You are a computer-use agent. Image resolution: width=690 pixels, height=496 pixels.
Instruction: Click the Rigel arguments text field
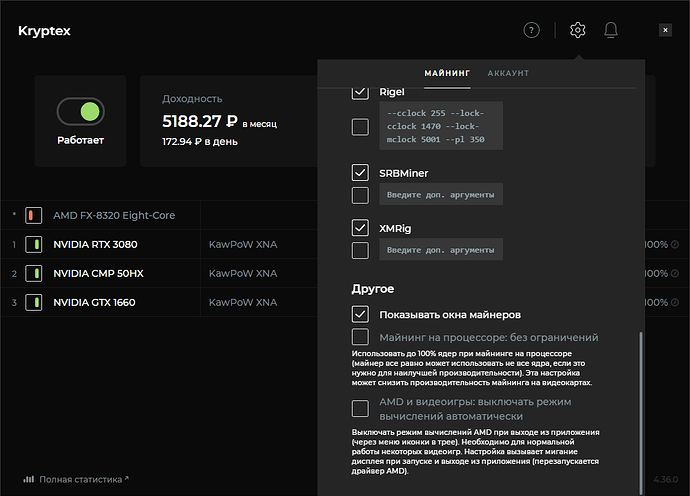441,126
